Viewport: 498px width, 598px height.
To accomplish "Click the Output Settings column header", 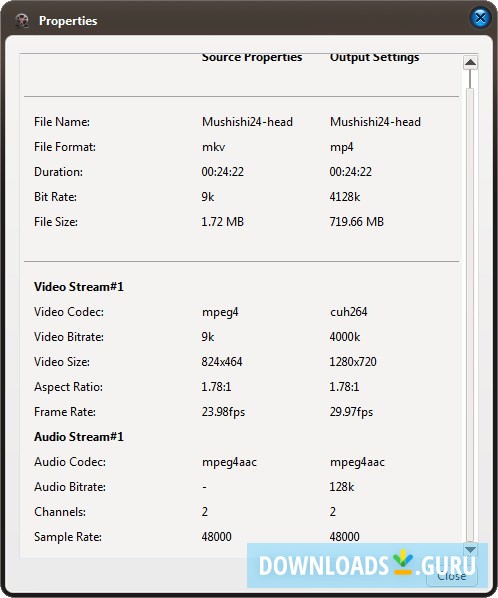I will pyautogui.click(x=374, y=57).
